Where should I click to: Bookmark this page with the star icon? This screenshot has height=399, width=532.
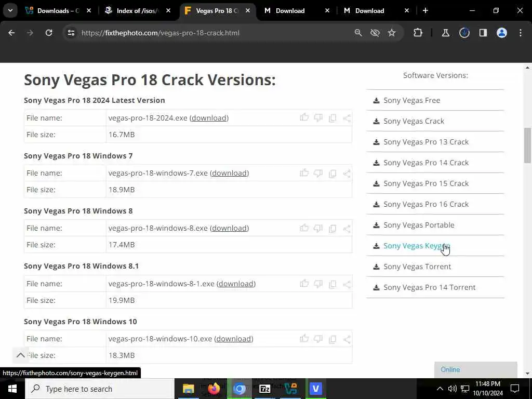click(392, 33)
